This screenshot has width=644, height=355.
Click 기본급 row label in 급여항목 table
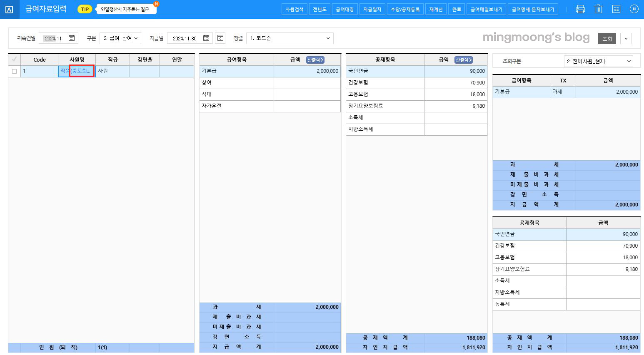coord(237,71)
